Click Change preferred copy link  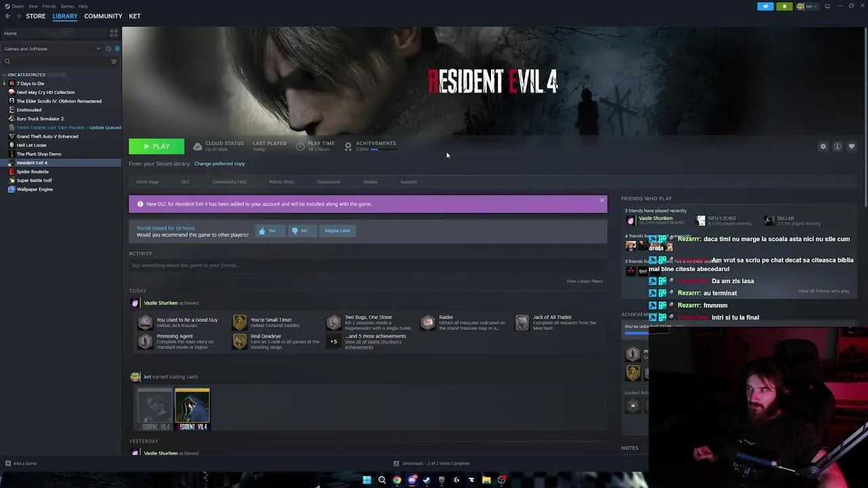click(x=219, y=163)
